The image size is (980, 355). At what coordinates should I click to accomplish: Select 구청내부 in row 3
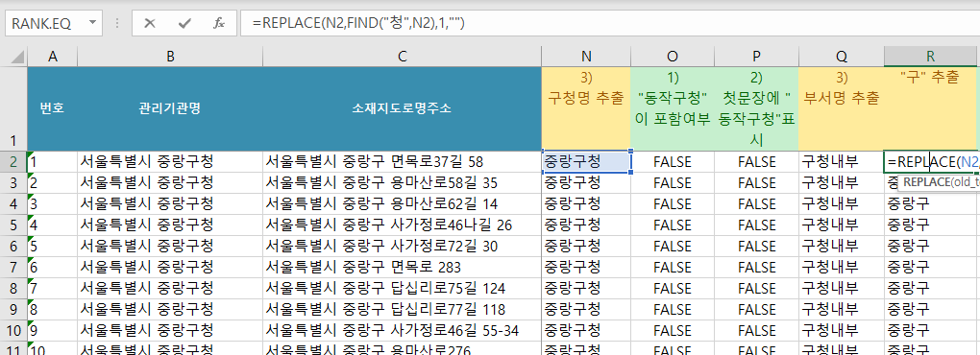click(x=842, y=183)
